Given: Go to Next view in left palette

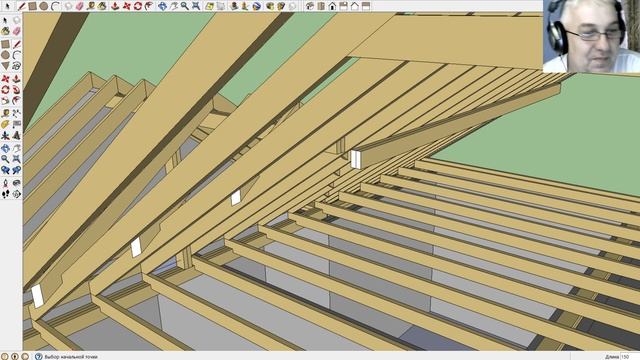Looking at the screenshot, I should (16, 170).
